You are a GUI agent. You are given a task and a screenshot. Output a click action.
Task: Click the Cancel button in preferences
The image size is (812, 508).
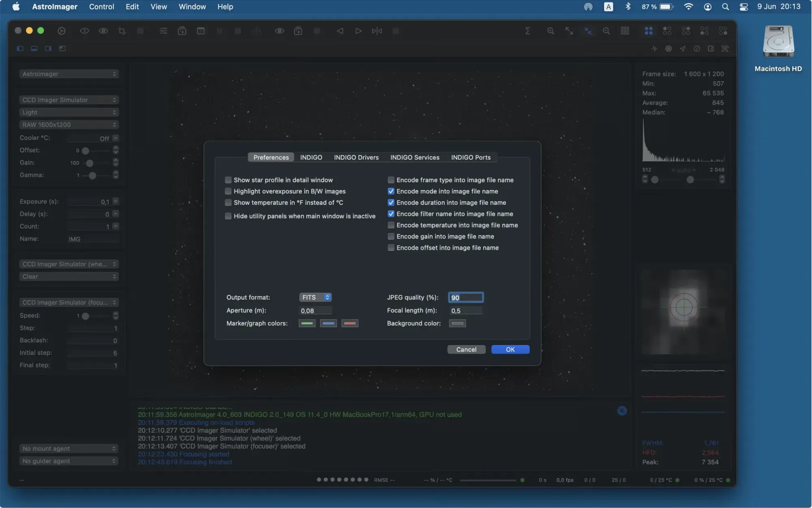coord(466,350)
